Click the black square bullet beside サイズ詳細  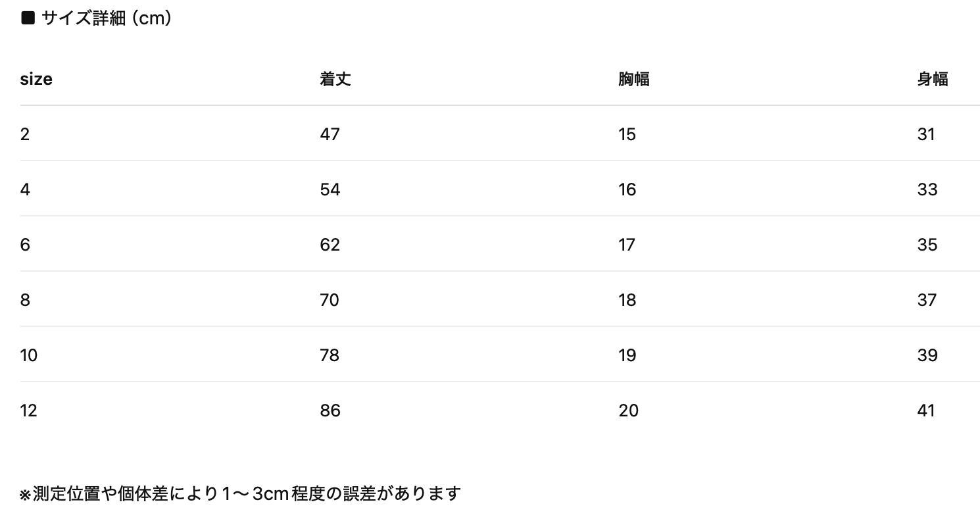[28, 18]
